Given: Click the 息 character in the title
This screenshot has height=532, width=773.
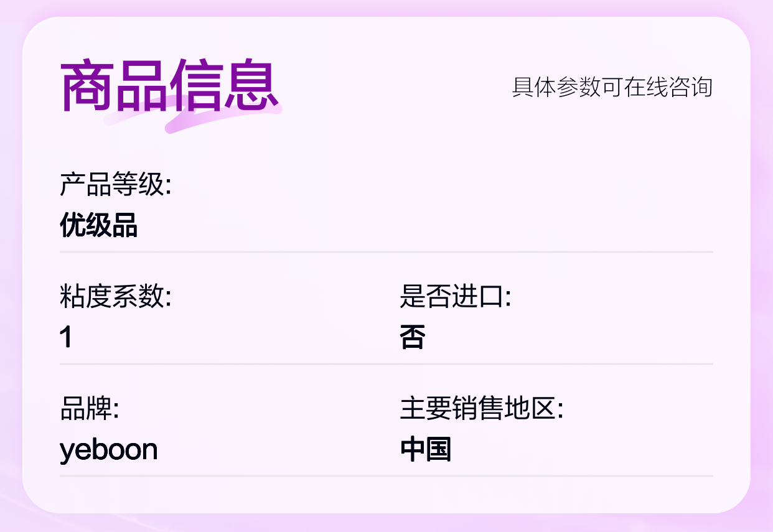Looking at the screenshot, I should [x=251, y=86].
